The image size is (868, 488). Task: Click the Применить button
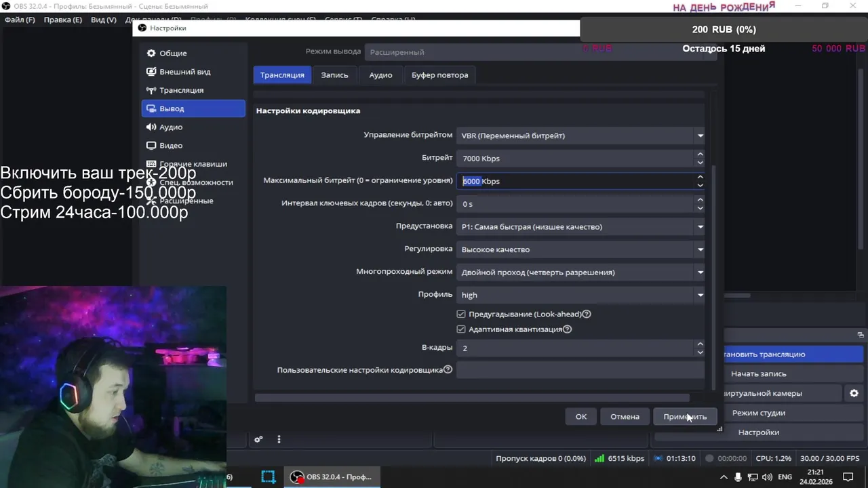point(685,416)
